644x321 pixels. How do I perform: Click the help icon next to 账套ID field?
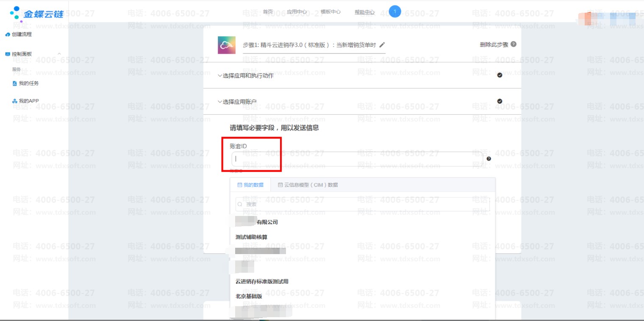489,159
